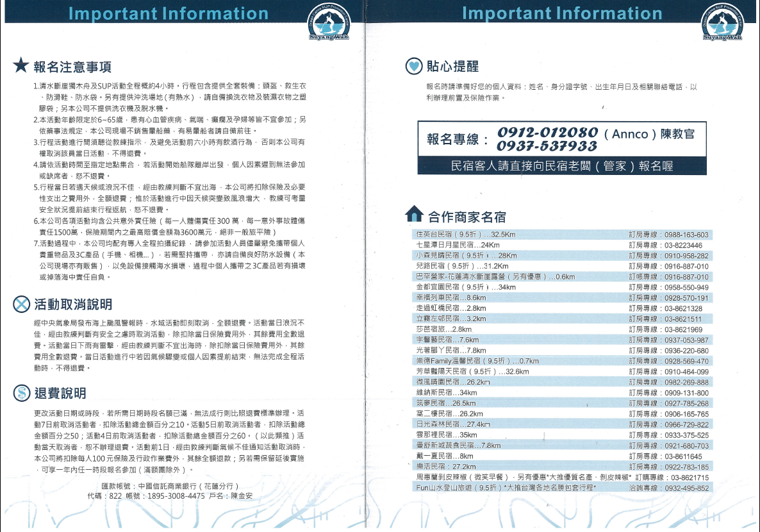This screenshot has width=760, height=532.
Task: Click the 微風晴園民宿 26.2km row
Action: point(562,382)
